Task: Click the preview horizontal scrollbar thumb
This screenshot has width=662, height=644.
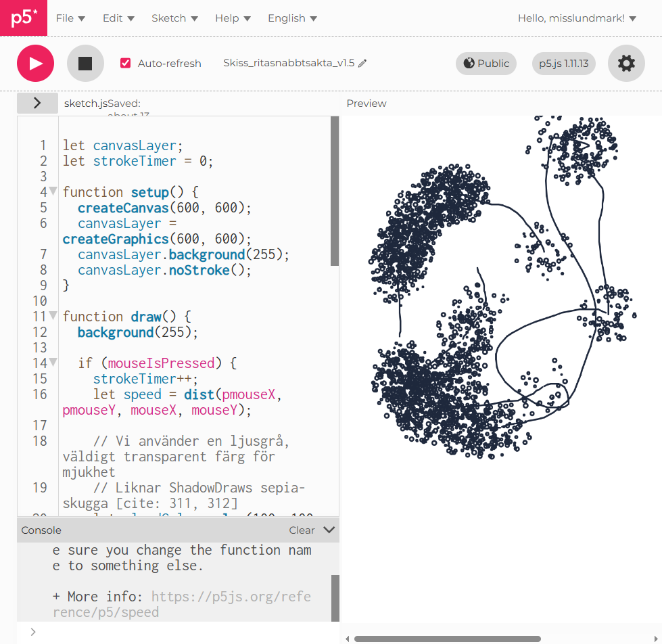Action: [448, 639]
